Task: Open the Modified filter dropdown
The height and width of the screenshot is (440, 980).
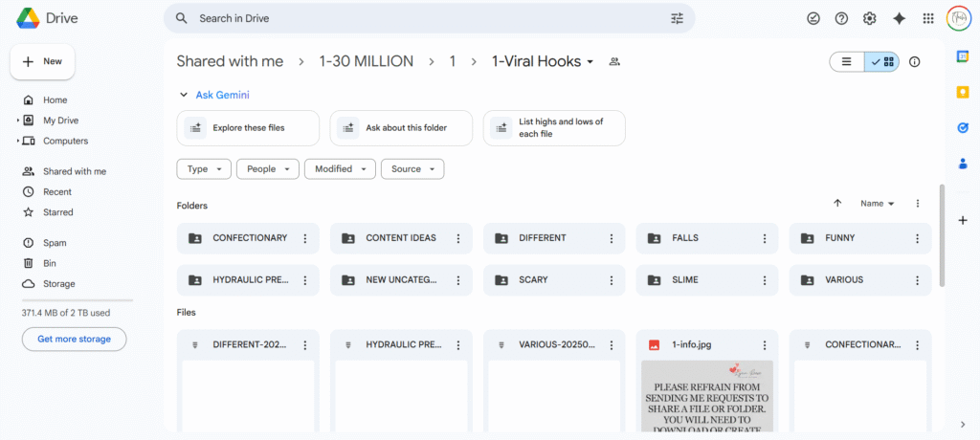Action: 340,169
